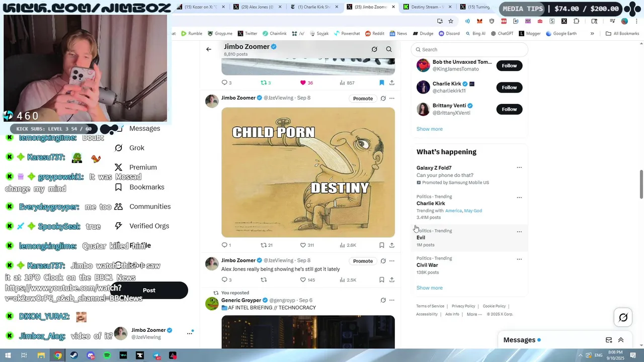Open Grok in the sidebar

(129, 148)
